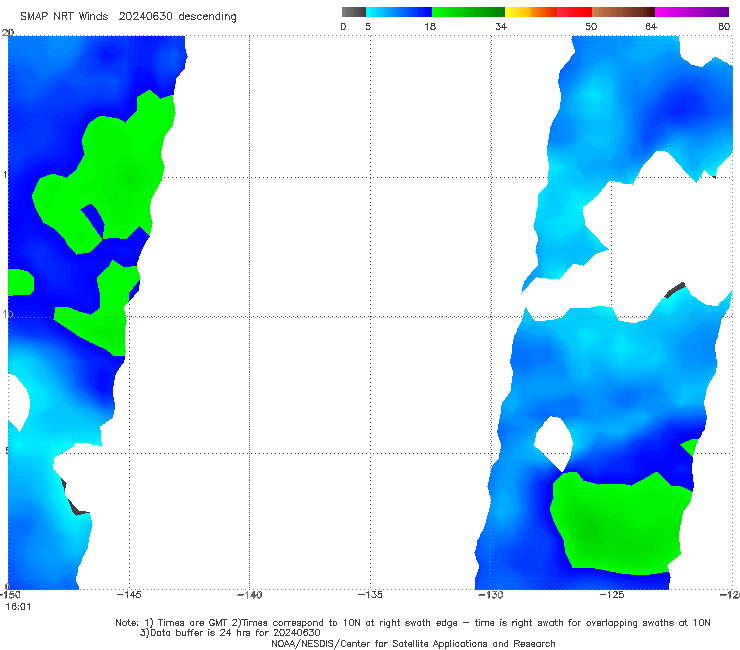740x650 pixels.
Task: Click the latitude label "20" at top left
Action: pos(8,32)
